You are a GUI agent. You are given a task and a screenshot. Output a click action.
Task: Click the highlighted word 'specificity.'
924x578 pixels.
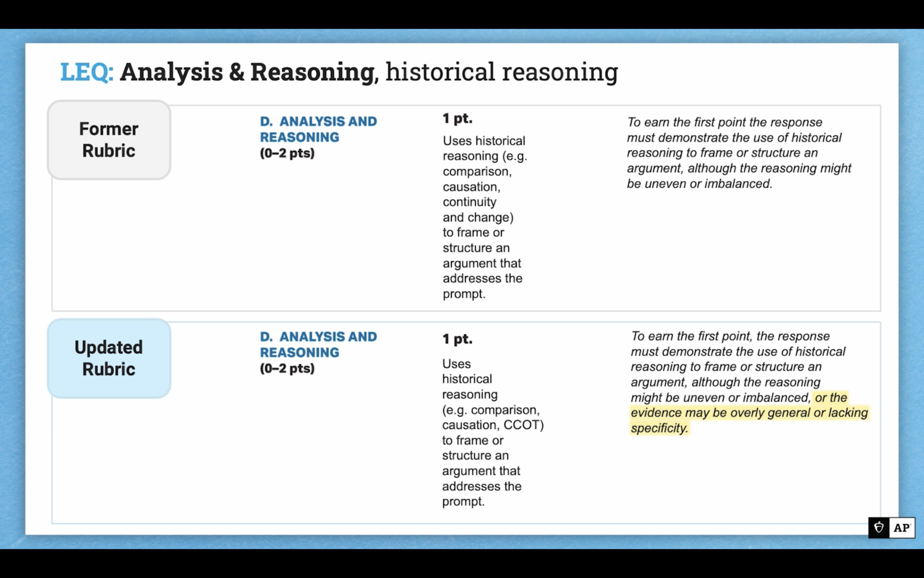click(660, 428)
